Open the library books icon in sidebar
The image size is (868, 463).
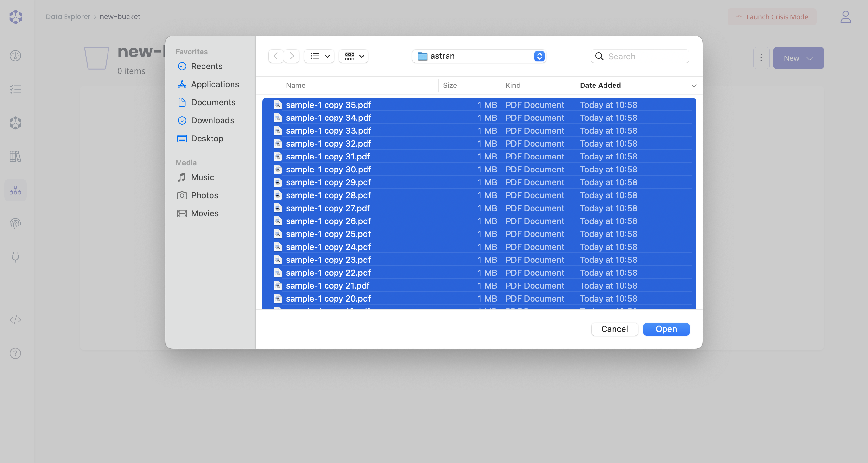coord(15,156)
